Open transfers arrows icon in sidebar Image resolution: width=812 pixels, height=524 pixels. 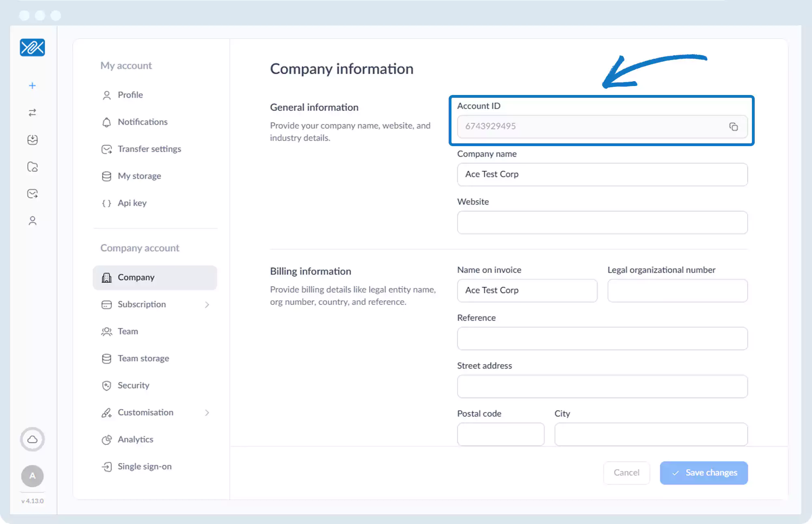pyautogui.click(x=32, y=112)
